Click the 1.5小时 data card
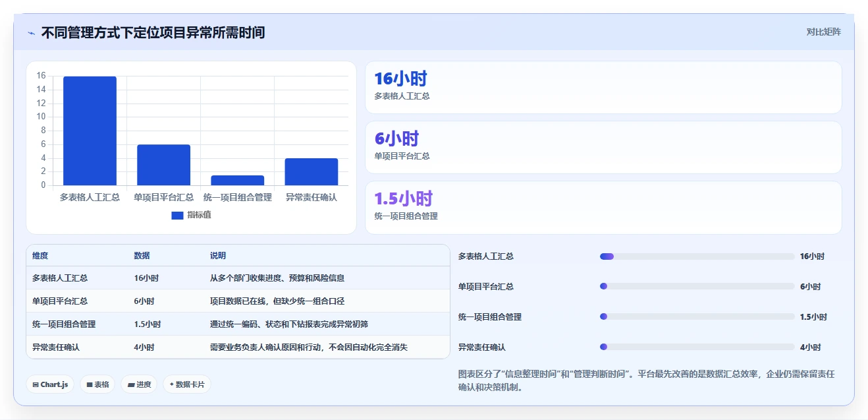The width and height of the screenshot is (868, 420). [603, 208]
